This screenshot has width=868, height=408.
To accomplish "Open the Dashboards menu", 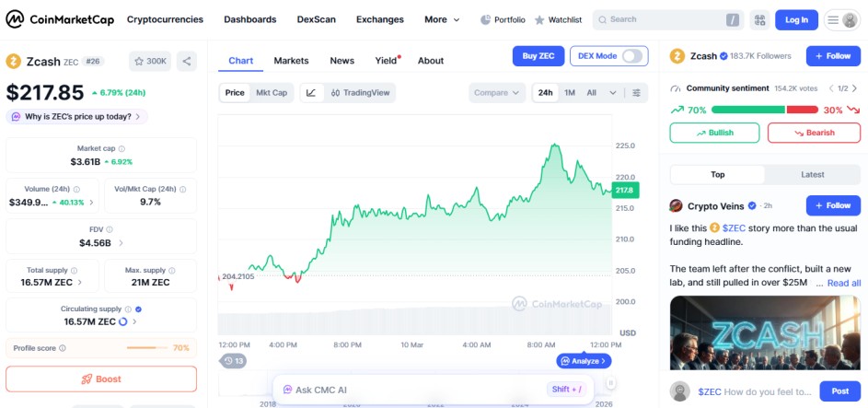I will 250,19.
